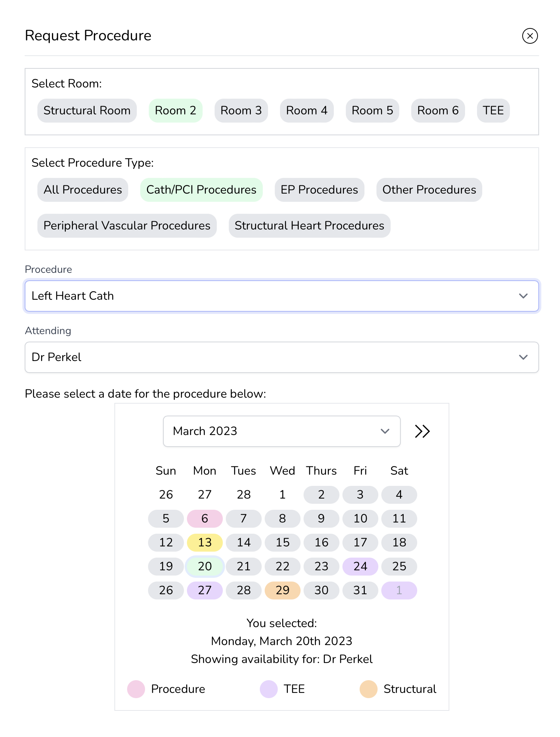Toggle Room 2 selection
This screenshot has height=737, width=560.
175,111
